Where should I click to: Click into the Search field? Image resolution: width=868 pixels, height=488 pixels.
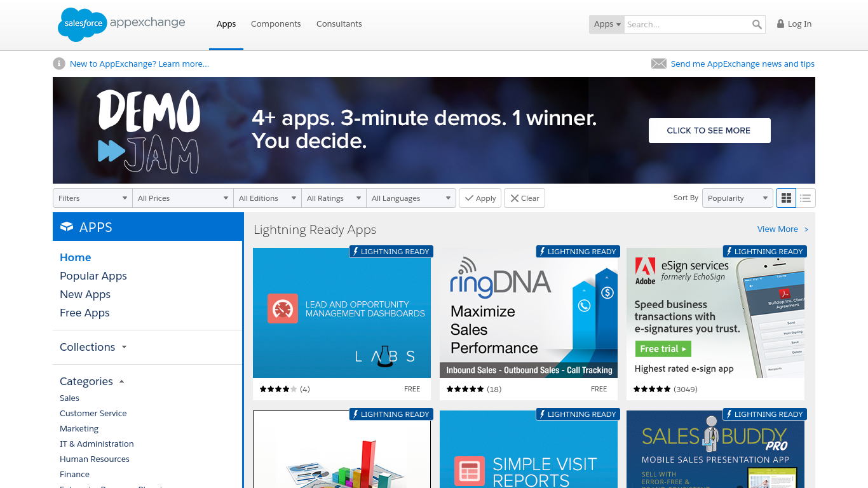coord(687,24)
